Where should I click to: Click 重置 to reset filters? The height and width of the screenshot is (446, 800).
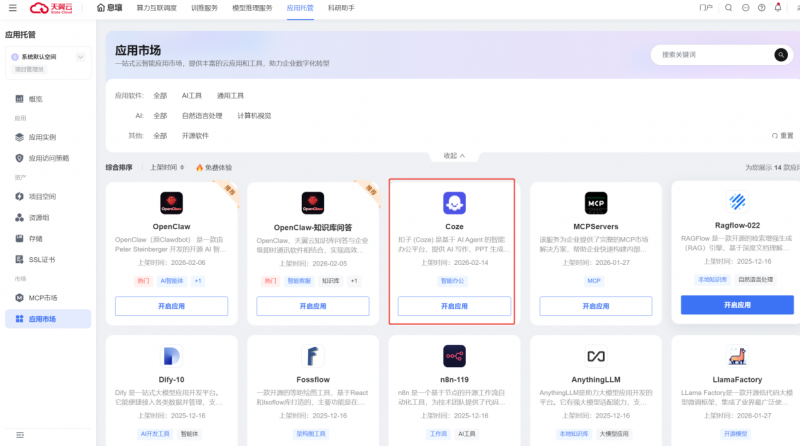[x=783, y=135]
